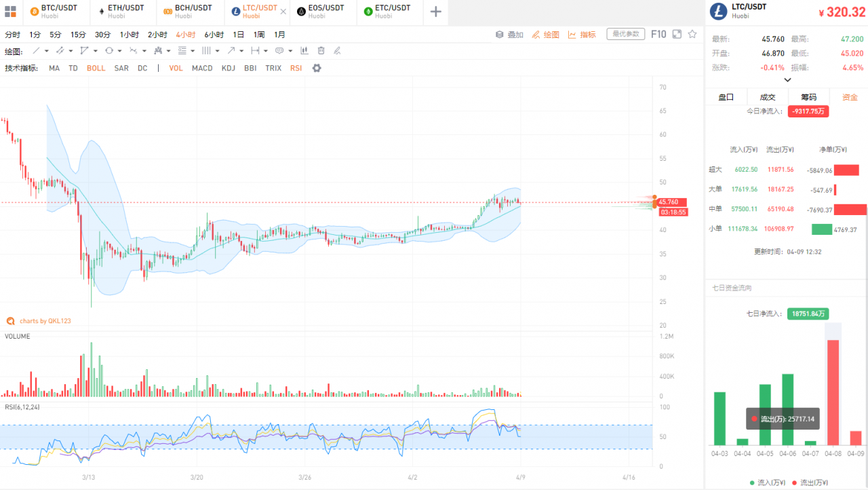Open the 盘口 order book tab

tap(726, 97)
